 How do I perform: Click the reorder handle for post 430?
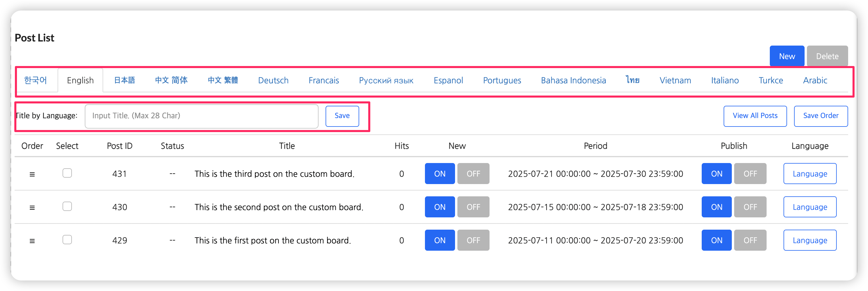point(32,207)
